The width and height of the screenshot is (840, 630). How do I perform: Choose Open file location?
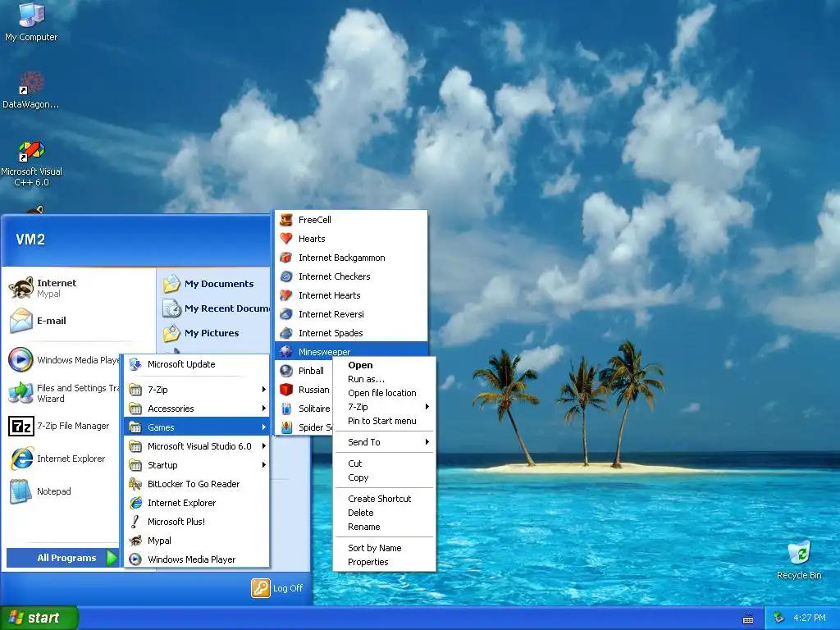click(x=384, y=393)
